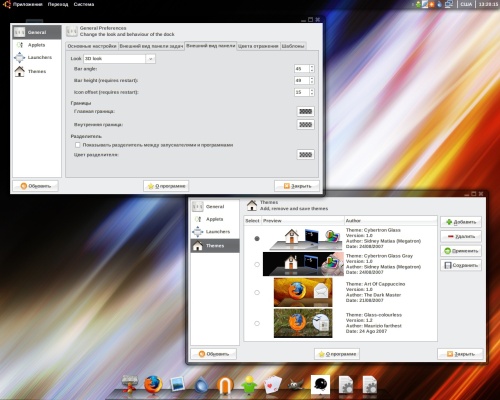Enable the show separator checkbox
This screenshot has height=400, width=500.
pyautogui.click(x=78, y=145)
